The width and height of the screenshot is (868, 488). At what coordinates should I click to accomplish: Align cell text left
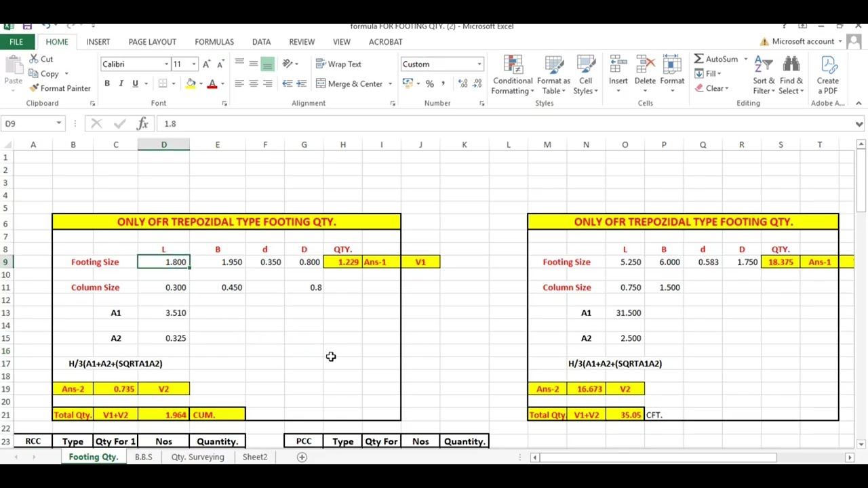(x=239, y=83)
